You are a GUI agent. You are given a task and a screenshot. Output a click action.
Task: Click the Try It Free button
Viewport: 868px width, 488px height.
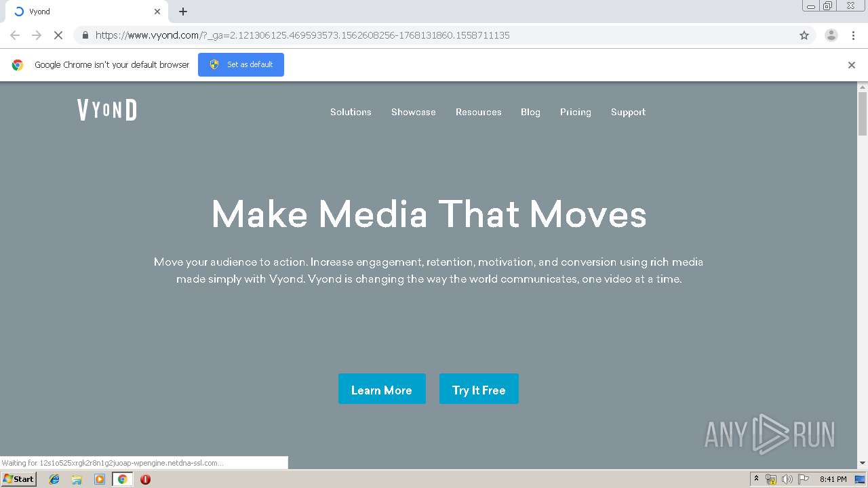479,389
